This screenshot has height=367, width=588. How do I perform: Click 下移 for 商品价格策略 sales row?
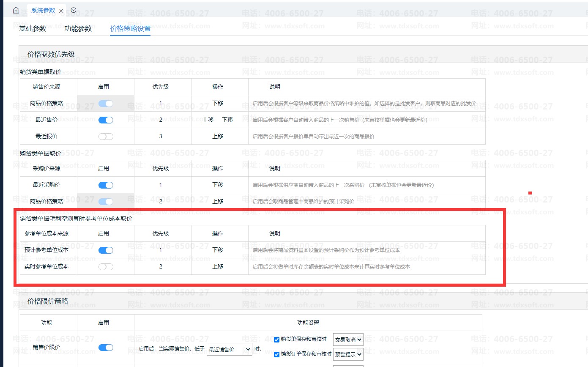pos(218,104)
